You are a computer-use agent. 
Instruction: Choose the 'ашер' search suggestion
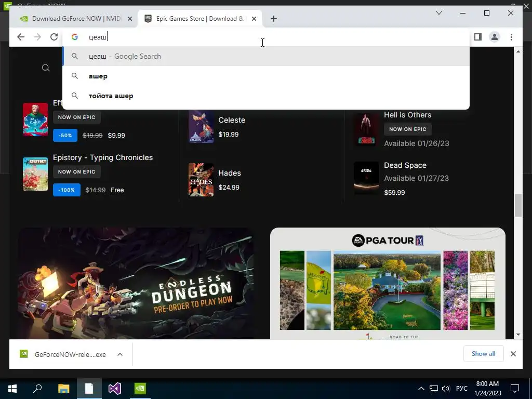click(266, 76)
